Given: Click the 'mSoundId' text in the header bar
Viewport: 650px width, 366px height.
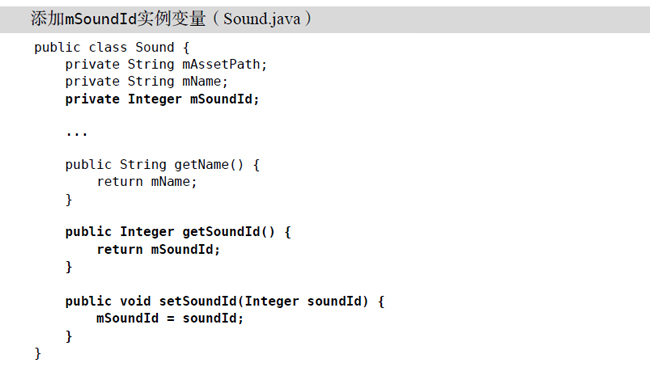Looking at the screenshot, I should (x=100, y=19).
